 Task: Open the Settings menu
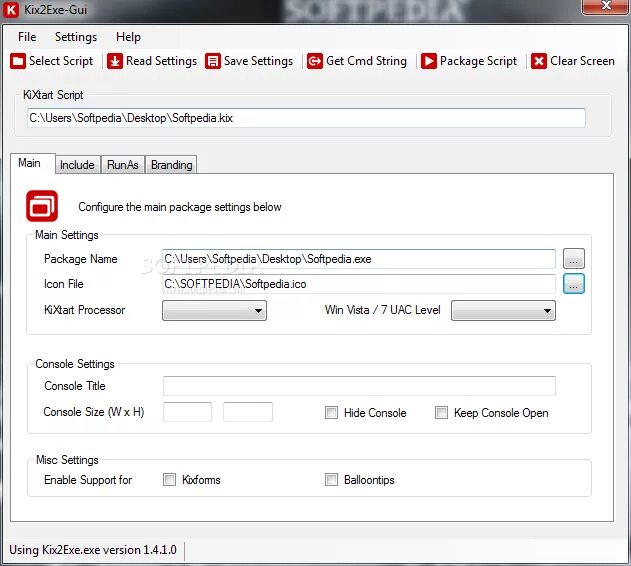click(76, 37)
